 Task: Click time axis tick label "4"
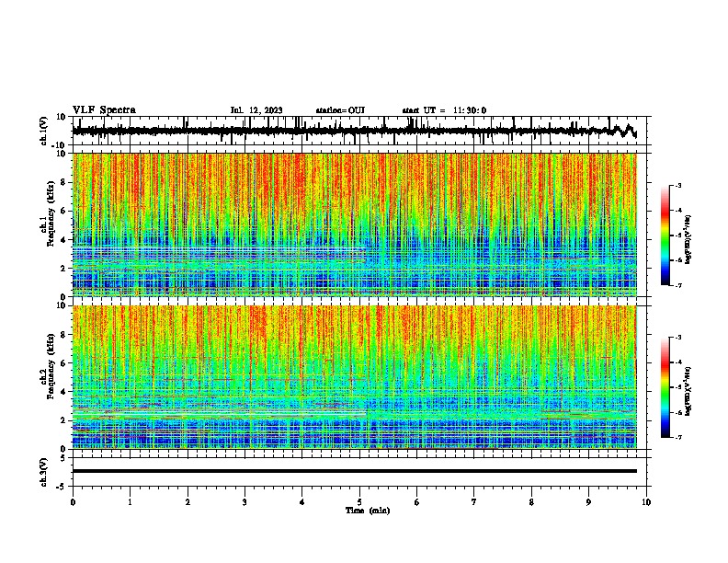point(302,502)
